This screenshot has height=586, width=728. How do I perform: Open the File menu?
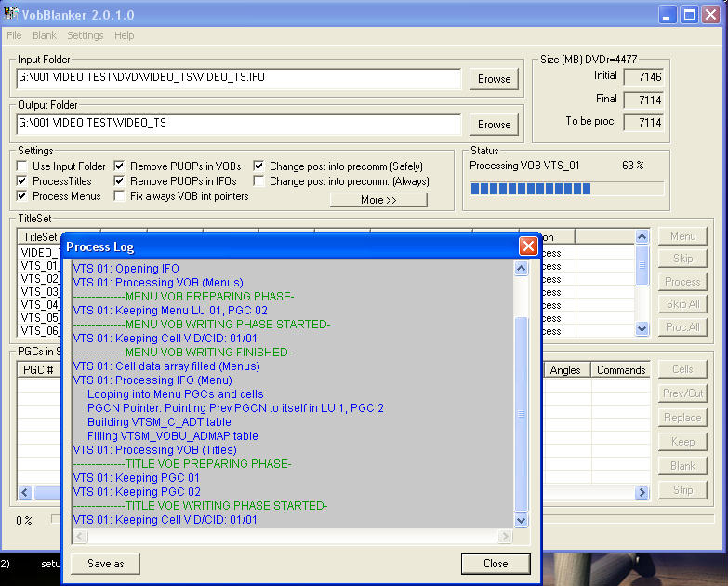(14, 35)
